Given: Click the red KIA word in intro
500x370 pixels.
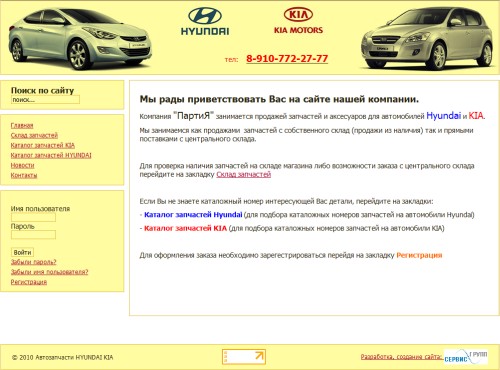Looking at the screenshot, I should coord(476,116).
